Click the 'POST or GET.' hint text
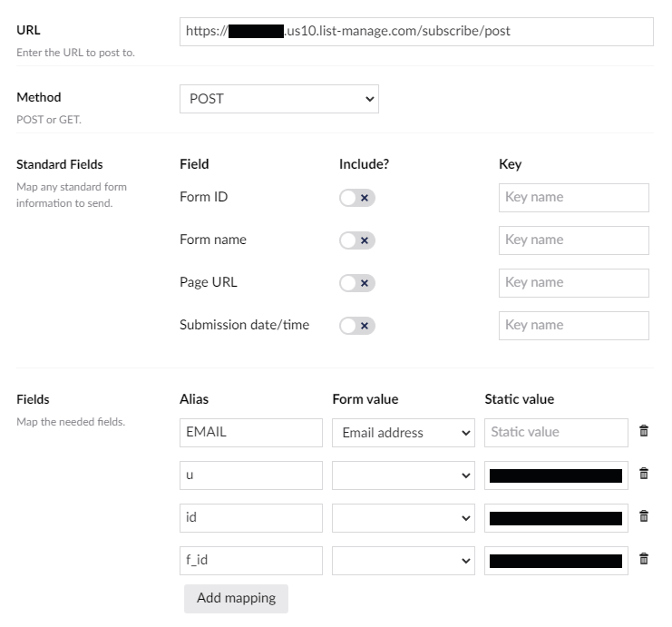This screenshot has height=627, width=672. coord(49,120)
